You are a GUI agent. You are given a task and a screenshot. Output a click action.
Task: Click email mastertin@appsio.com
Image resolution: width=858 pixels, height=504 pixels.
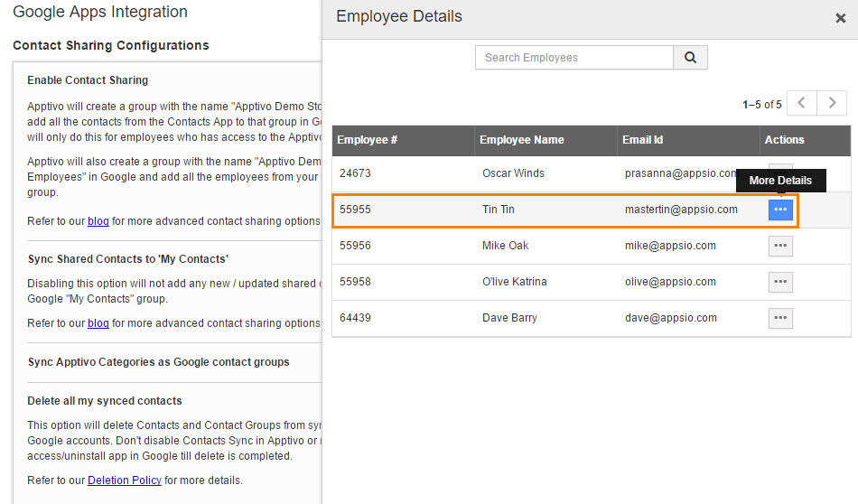click(681, 210)
